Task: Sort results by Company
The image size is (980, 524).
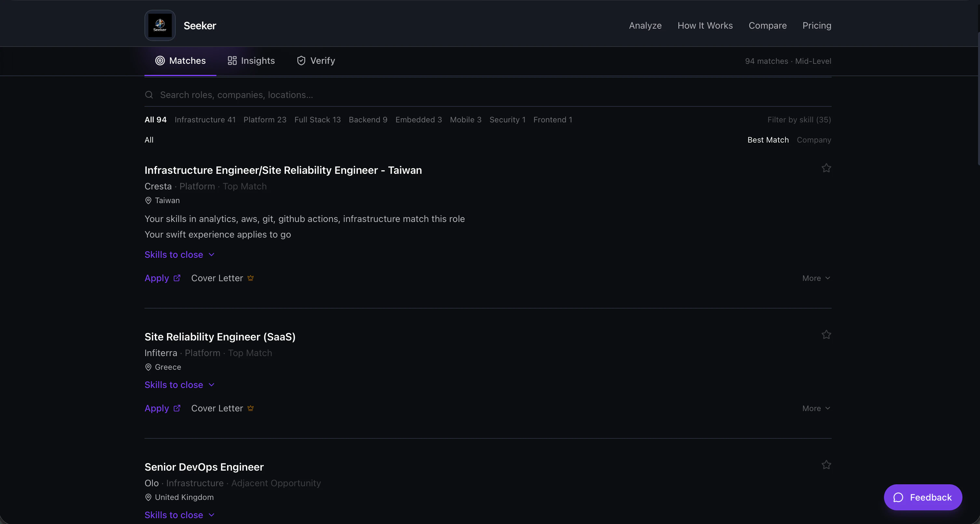Action: pyautogui.click(x=814, y=140)
